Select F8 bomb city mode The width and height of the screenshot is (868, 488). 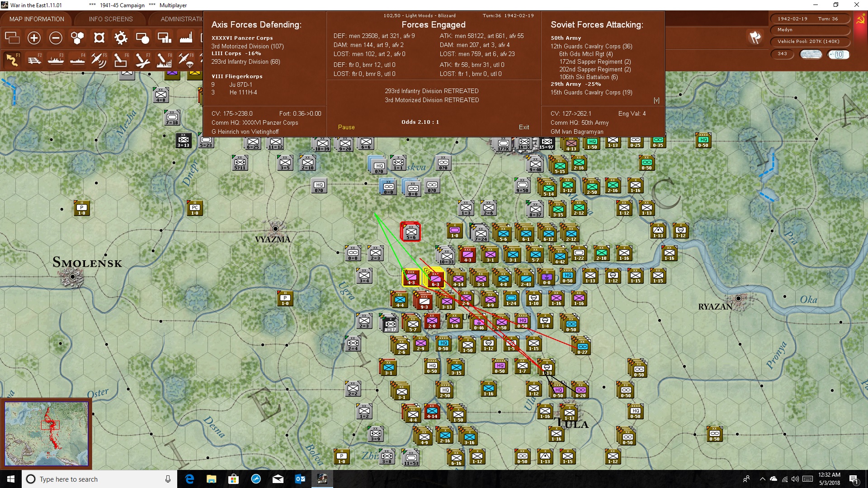click(x=164, y=60)
